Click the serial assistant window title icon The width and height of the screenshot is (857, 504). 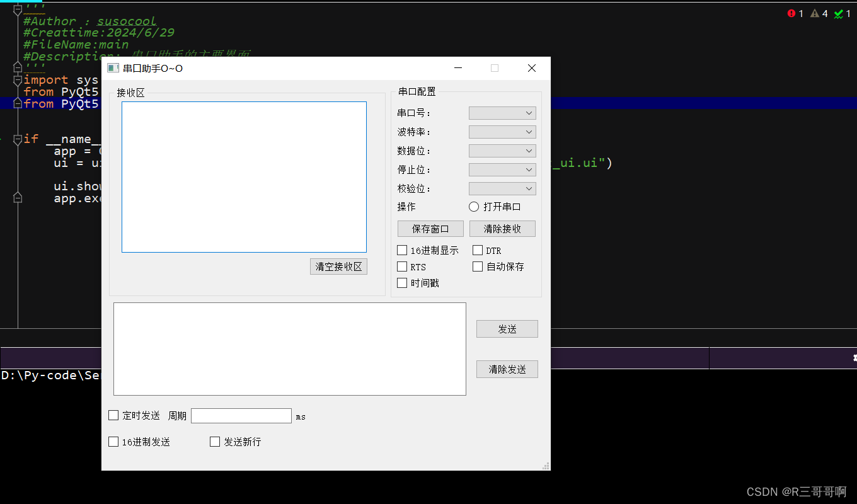tap(113, 68)
